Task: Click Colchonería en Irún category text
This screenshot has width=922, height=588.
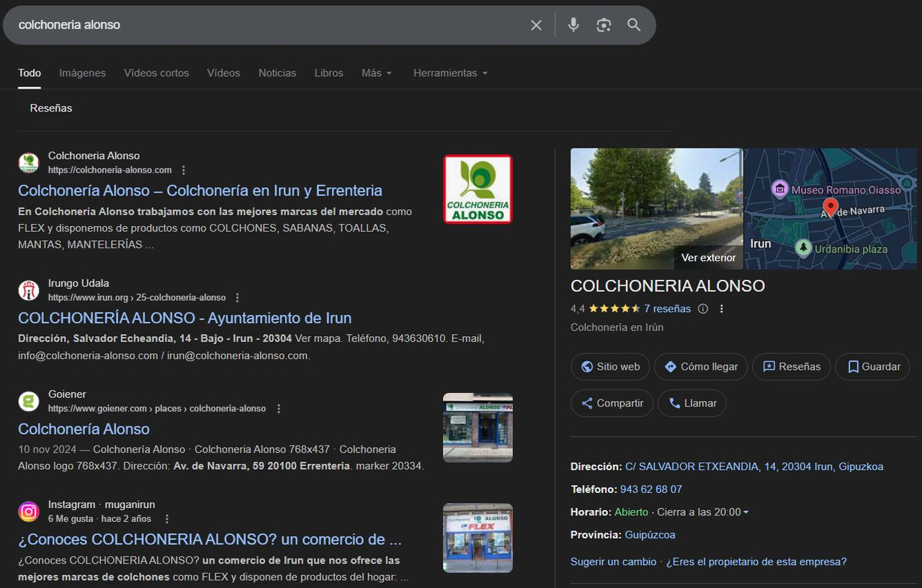Action: (x=617, y=327)
